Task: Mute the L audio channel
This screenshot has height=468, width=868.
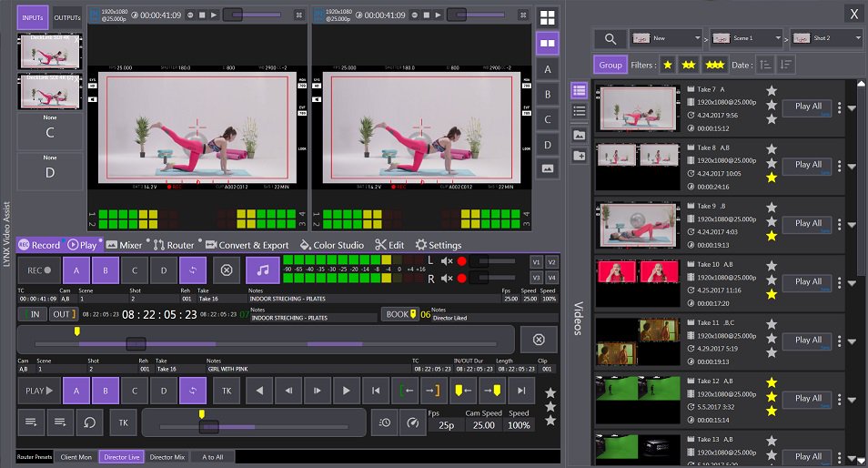Action: [x=447, y=261]
